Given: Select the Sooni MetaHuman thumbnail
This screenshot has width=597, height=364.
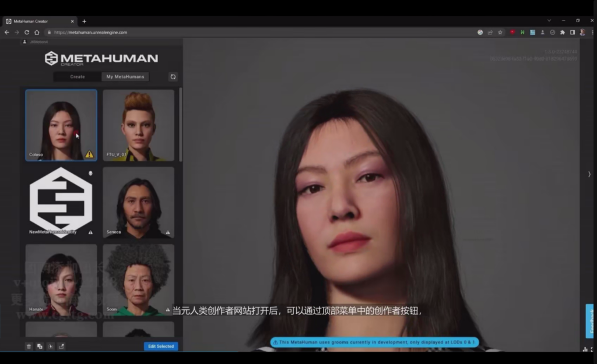Looking at the screenshot, I should tap(139, 280).
